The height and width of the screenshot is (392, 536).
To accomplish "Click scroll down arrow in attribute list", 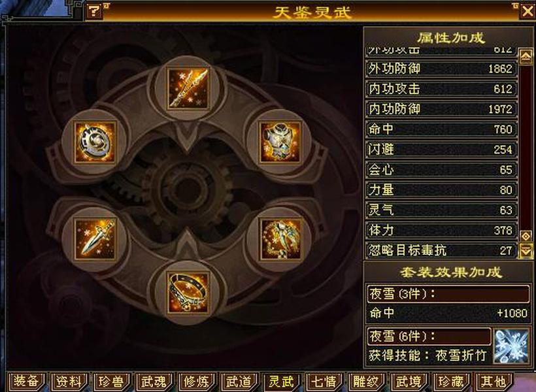I will click(526, 251).
